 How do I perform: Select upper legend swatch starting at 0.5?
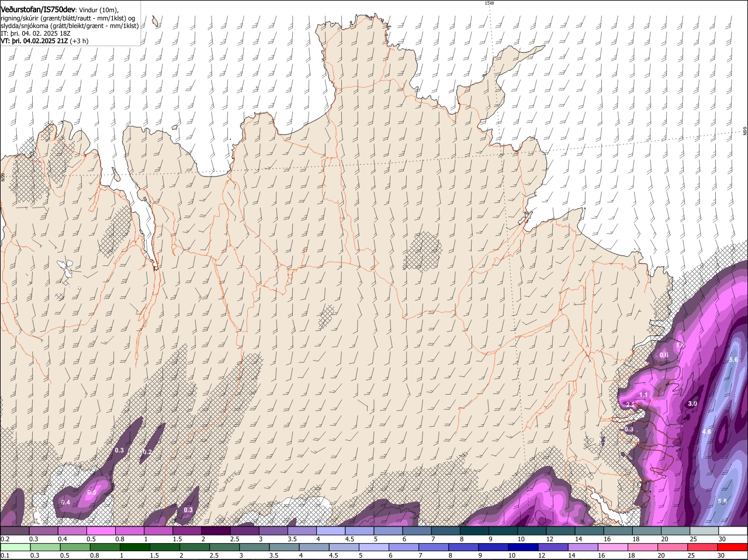(x=101, y=531)
